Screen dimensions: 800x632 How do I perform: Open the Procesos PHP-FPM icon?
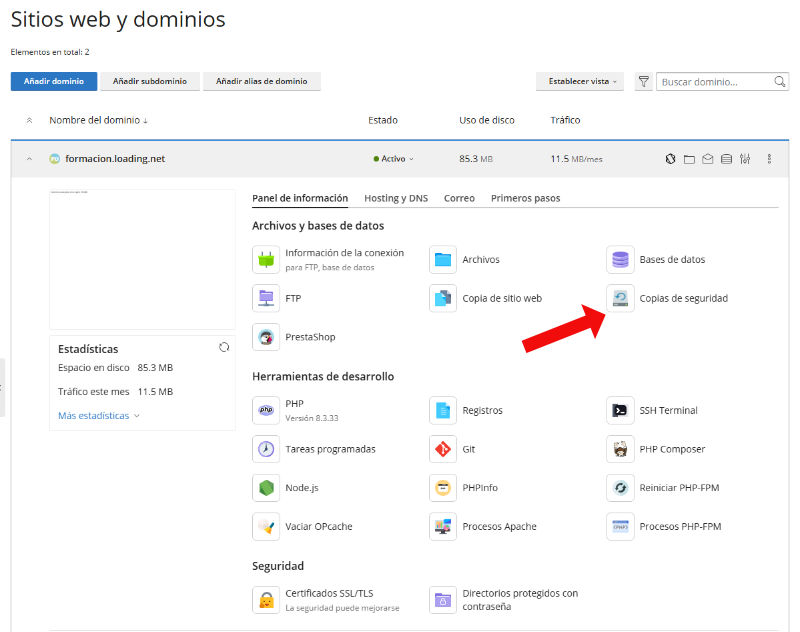tap(620, 526)
